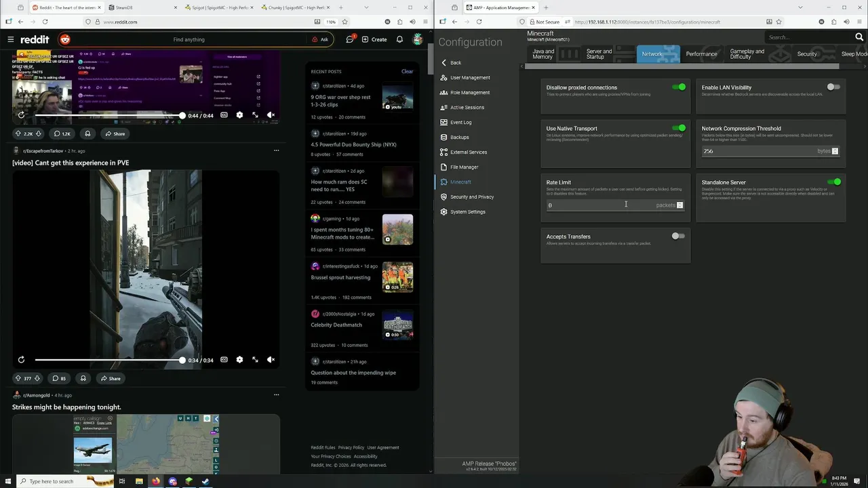Open options menu for r/Asmongold post

[276, 394]
